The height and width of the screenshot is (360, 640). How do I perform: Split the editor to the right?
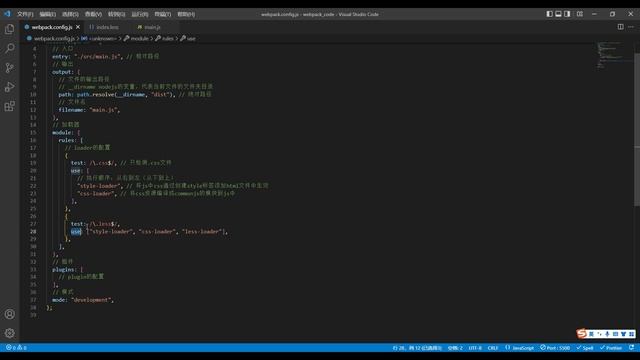coord(620,27)
